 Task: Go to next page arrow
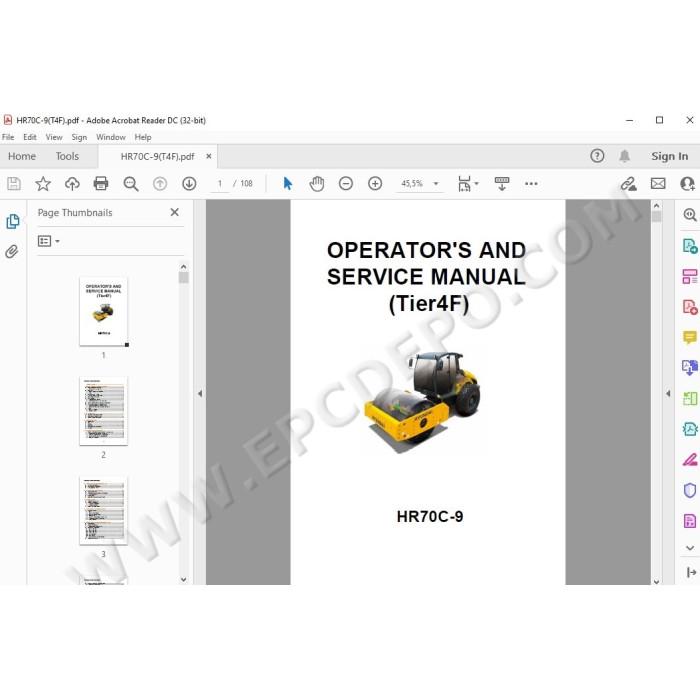click(189, 183)
